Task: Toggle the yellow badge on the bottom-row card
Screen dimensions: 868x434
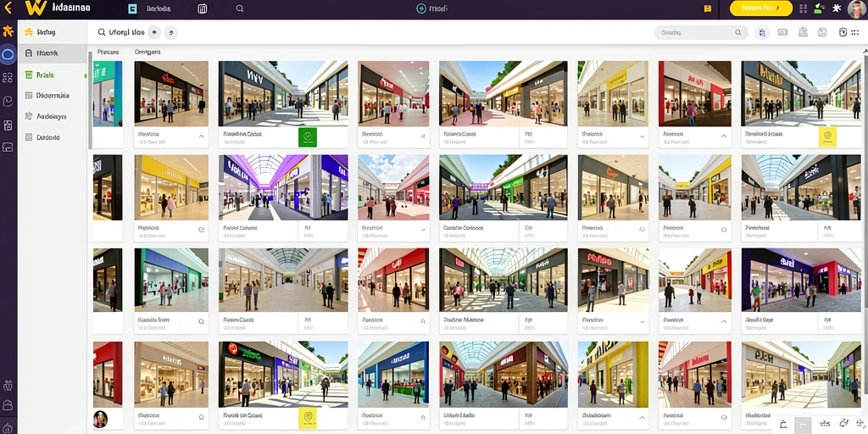Action: pos(307,418)
